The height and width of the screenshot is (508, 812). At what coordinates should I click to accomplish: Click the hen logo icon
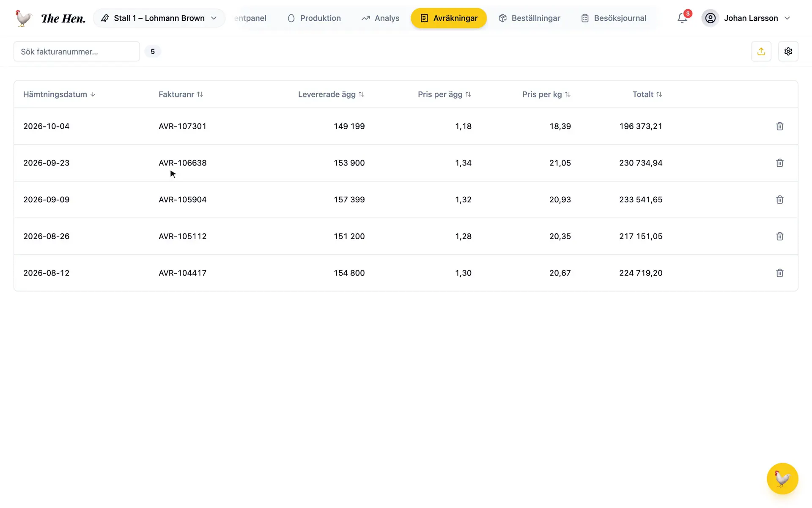click(23, 18)
